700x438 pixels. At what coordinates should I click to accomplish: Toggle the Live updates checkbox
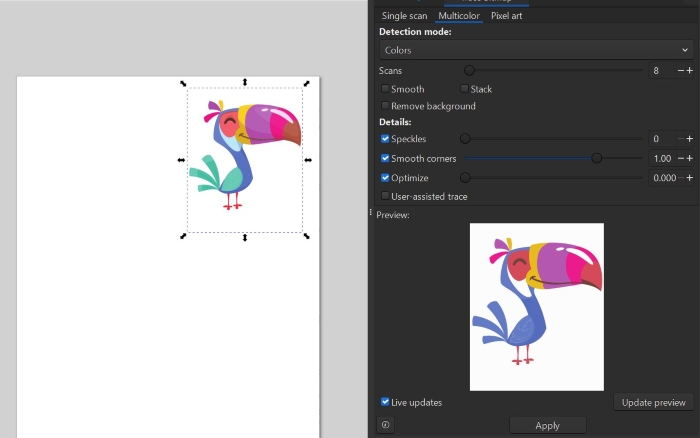coord(386,402)
